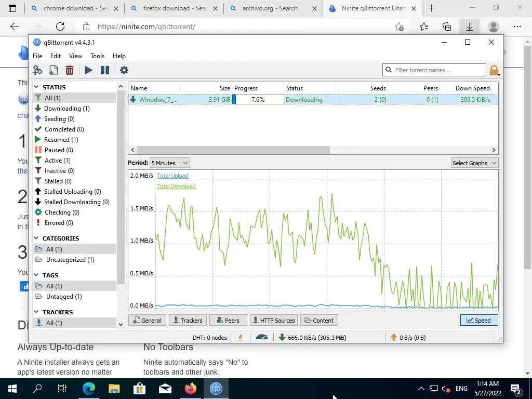Click the torrent list horizontal scrollbar

(x=233, y=150)
